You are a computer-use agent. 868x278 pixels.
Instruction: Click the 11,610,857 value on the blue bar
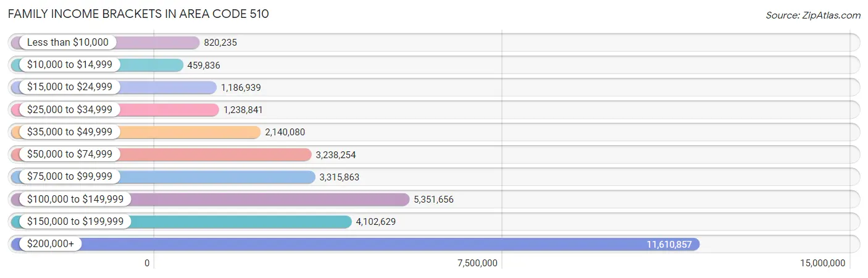669,245
